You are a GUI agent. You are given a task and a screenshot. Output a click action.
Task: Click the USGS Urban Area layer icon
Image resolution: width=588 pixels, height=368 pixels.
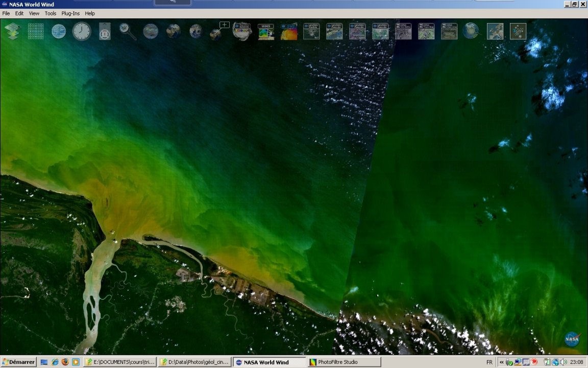pyautogui.click(x=449, y=32)
